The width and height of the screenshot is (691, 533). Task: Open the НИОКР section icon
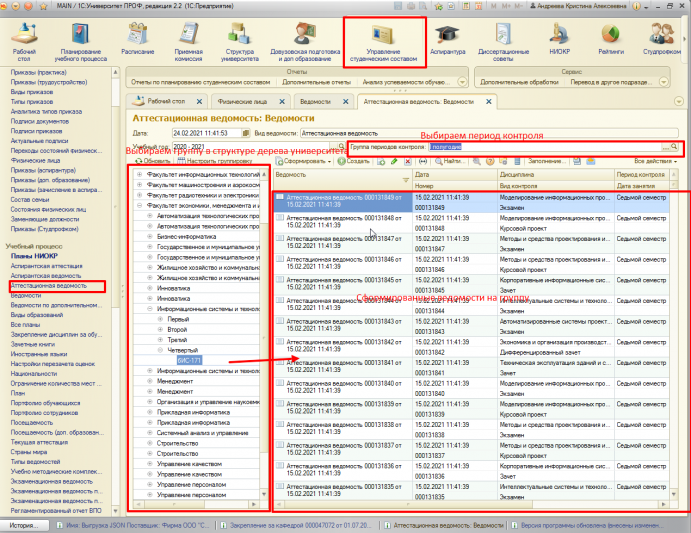(560, 39)
